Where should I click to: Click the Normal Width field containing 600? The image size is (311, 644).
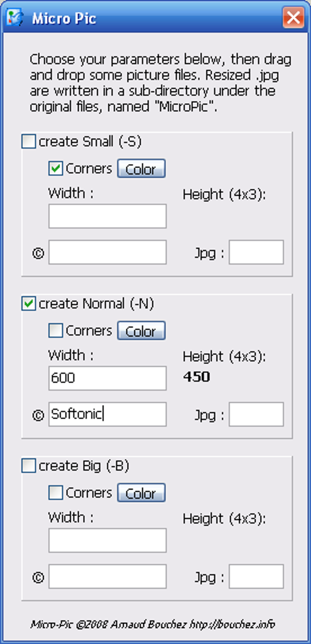(107, 378)
